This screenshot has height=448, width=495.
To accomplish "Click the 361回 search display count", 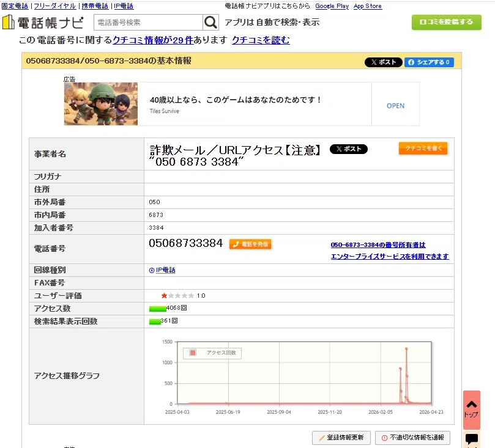I will [169, 321].
